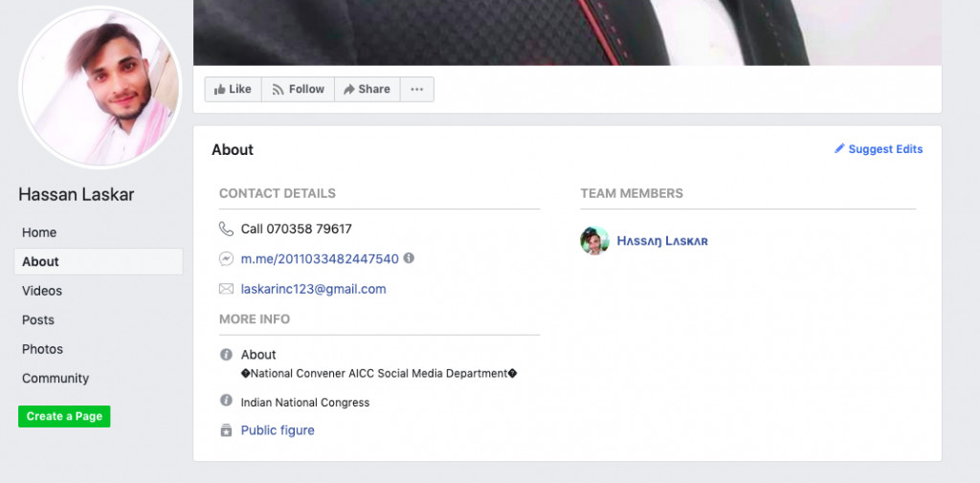Go to the Home section
Viewport: 980px width, 483px height.
click(39, 232)
